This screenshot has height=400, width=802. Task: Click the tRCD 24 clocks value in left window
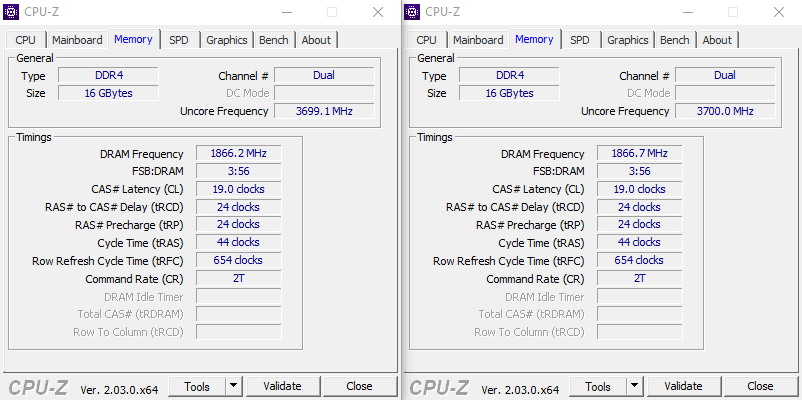point(239,207)
